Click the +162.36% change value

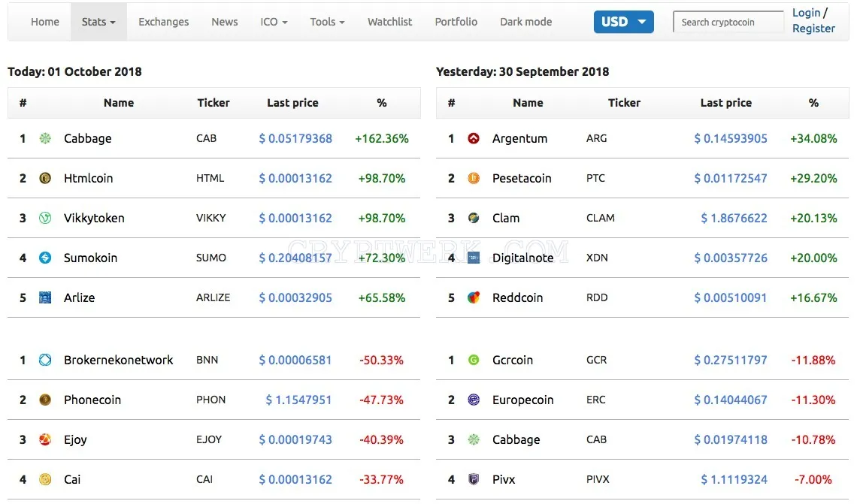(x=381, y=139)
